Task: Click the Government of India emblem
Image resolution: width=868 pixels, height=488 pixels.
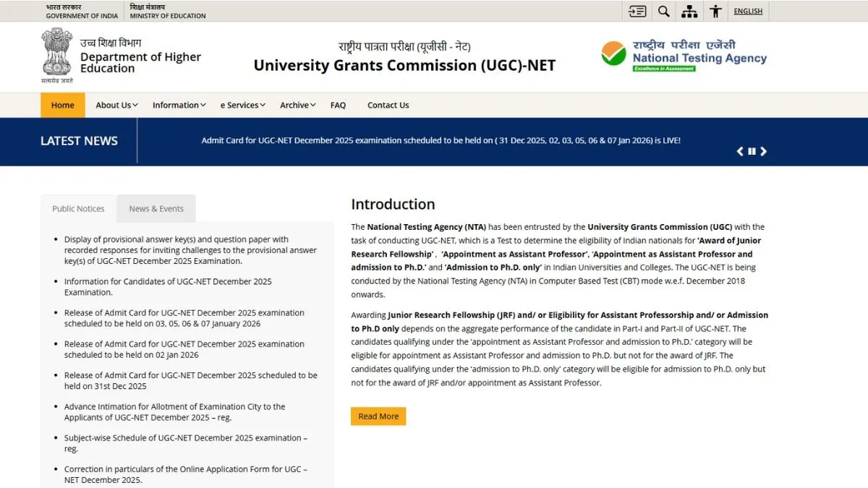Action: pyautogui.click(x=56, y=55)
